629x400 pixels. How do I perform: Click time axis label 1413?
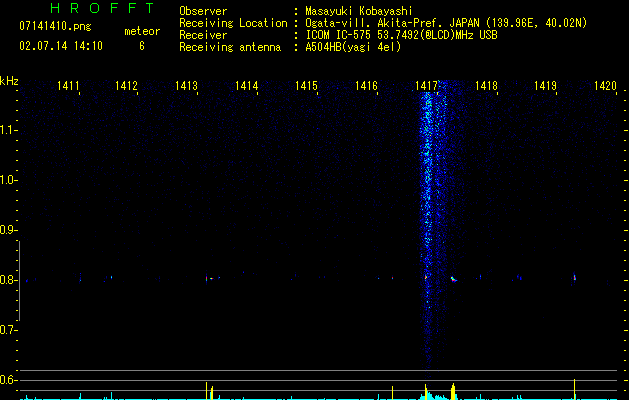point(187,86)
